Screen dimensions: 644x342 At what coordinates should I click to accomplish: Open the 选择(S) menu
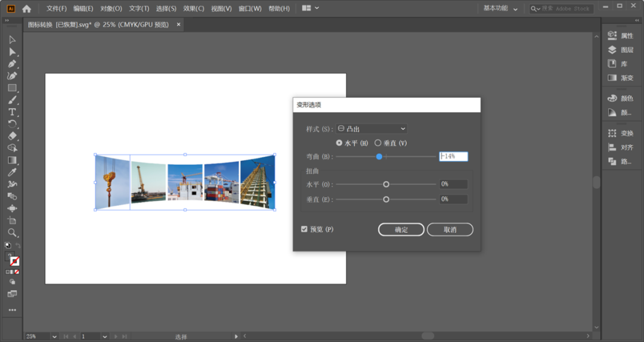point(166,8)
